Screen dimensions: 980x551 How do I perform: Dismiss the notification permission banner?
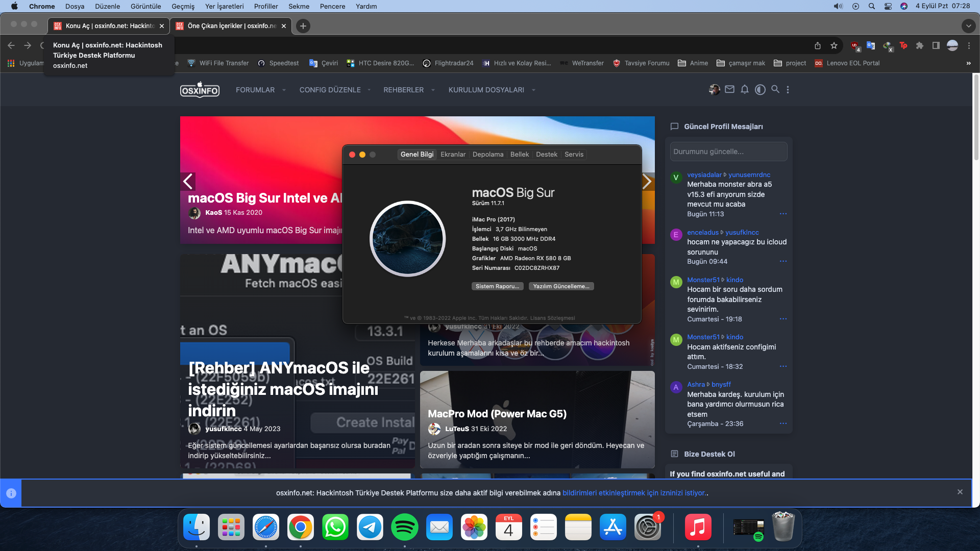(x=960, y=492)
